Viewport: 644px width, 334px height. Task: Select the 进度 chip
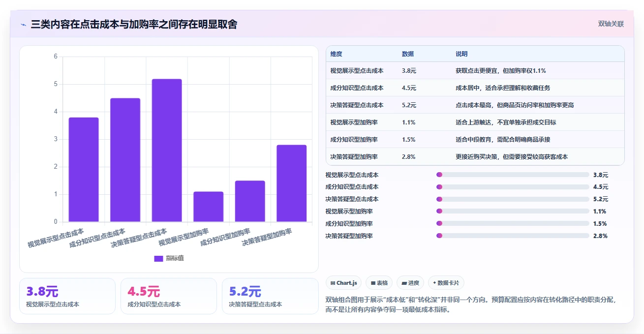[410, 283]
